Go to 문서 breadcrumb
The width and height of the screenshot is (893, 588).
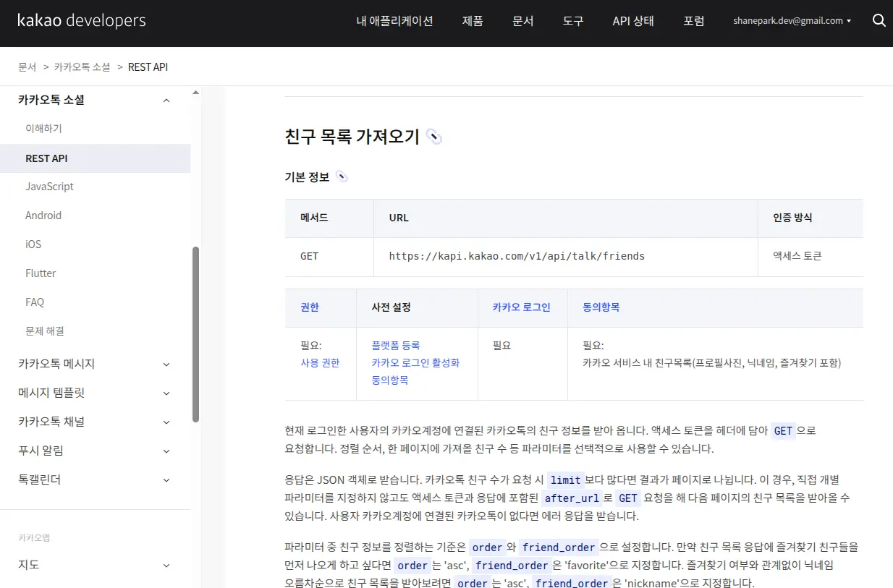(x=27, y=67)
